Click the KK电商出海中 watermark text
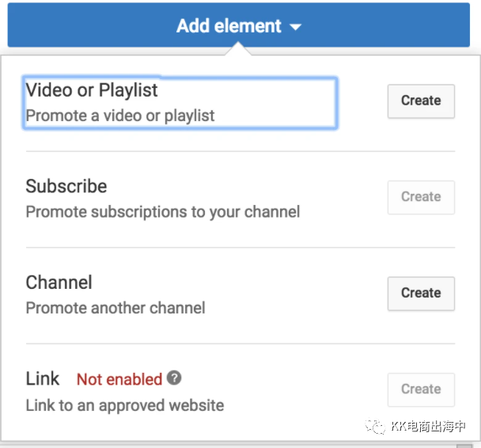This screenshot has width=481, height=448. point(428,426)
